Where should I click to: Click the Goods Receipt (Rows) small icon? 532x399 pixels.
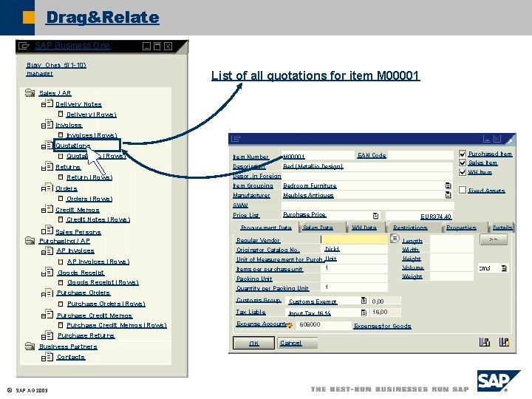[x=61, y=282]
